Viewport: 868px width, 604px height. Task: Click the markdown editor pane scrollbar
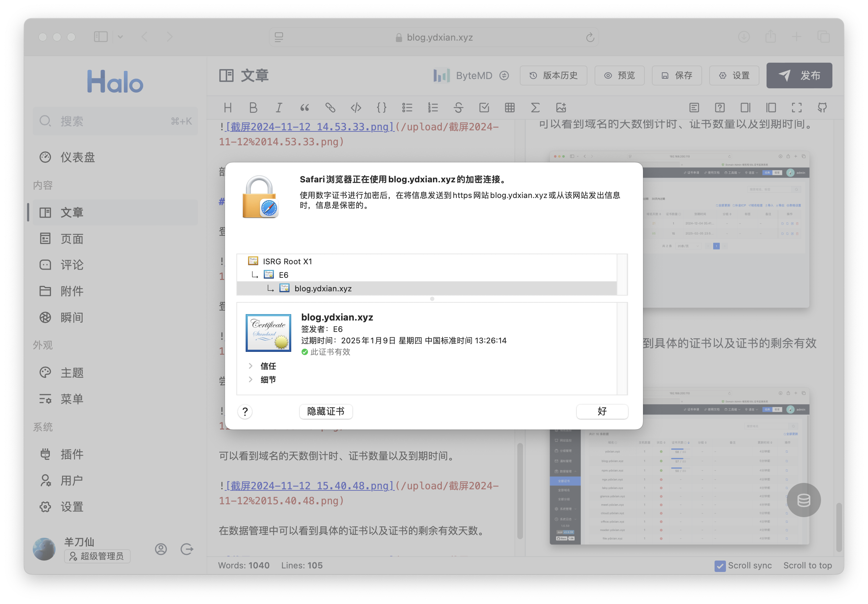[x=520, y=491]
